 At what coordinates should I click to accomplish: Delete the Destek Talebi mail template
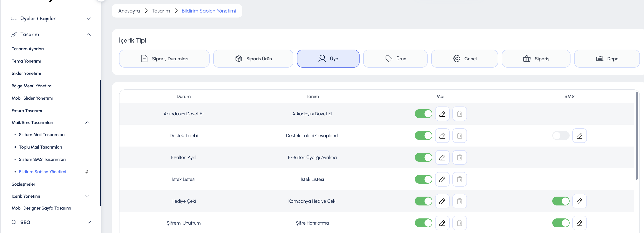coord(459,136)
